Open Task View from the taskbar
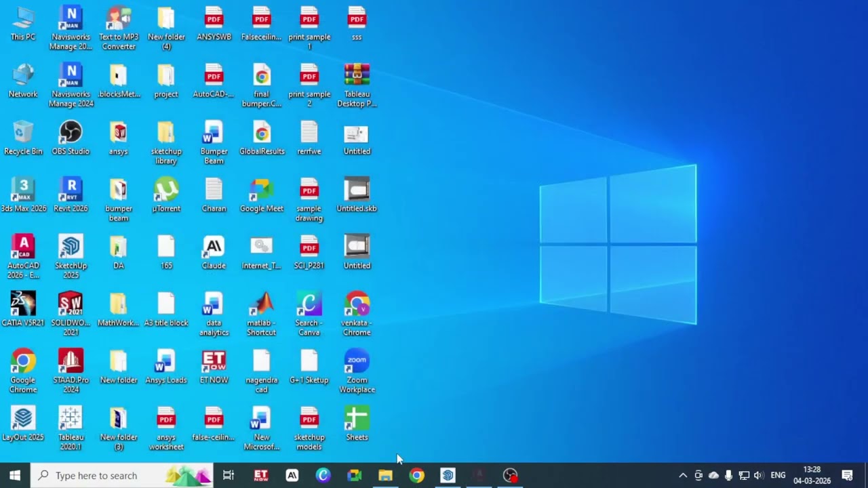The width and height of the screenshot is (868, 488). (229, 475)
